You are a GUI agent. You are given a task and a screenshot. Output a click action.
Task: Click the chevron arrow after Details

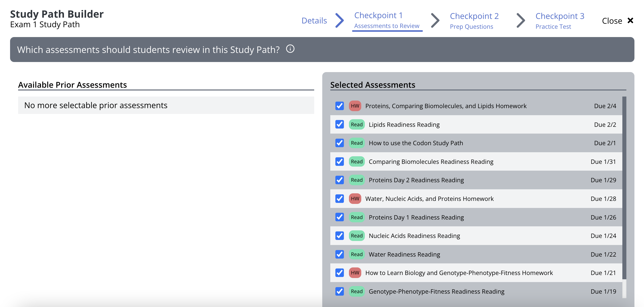click(340, 20)
